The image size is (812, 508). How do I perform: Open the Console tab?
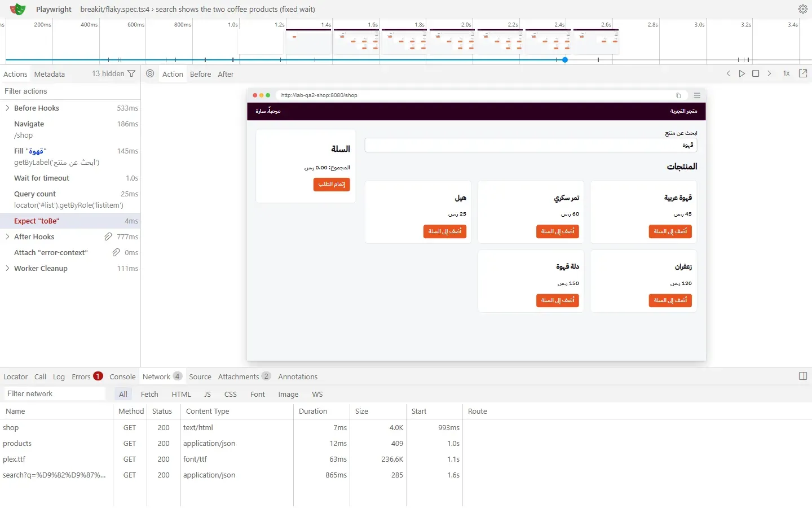point(122,376)
